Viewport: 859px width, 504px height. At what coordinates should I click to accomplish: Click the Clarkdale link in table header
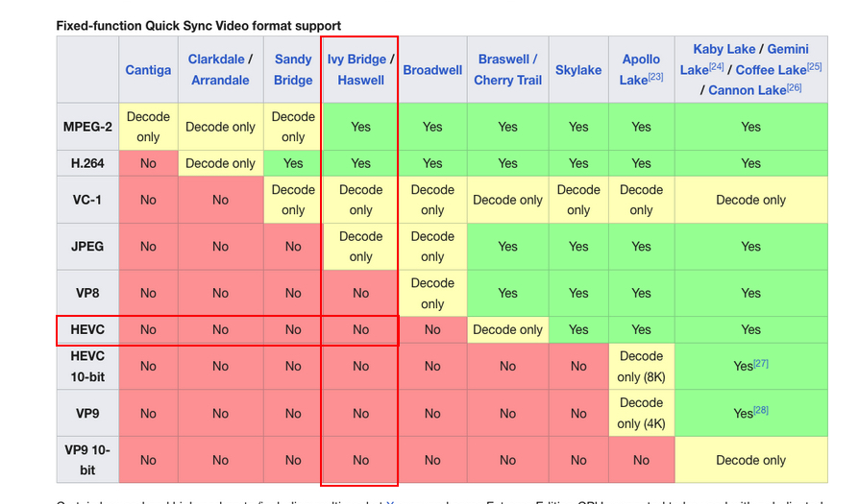pyautogui.click(x=215, y=60)
